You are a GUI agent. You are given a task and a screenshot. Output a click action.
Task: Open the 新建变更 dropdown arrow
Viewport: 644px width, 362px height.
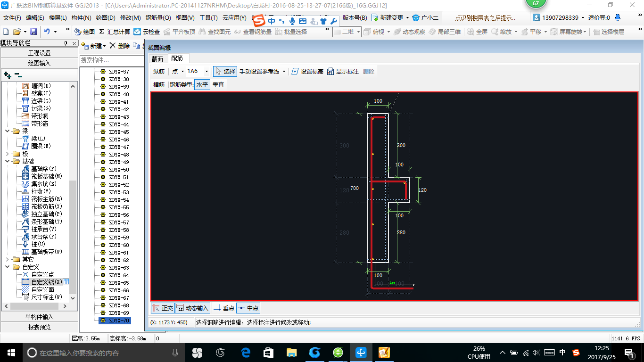point(407,17)
